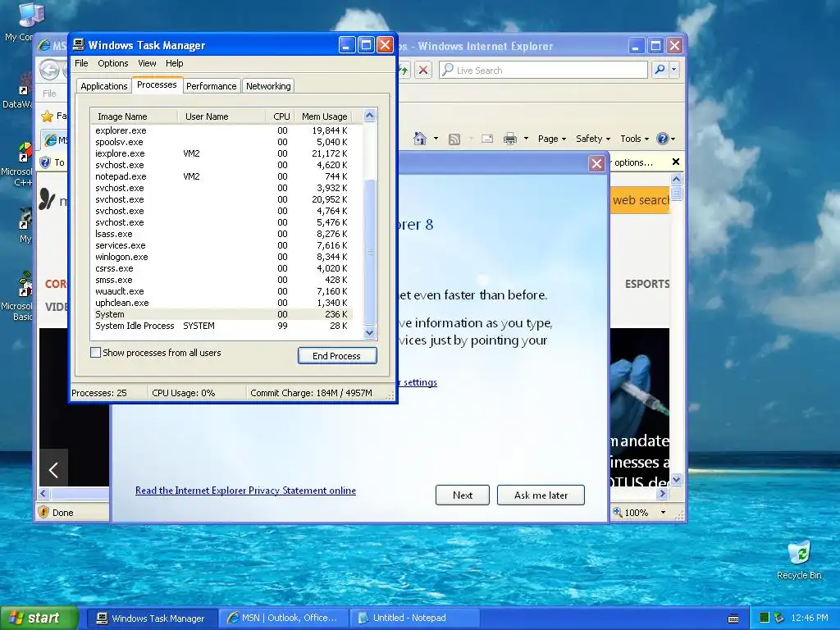Click the green CPU usage tray icon
The height and width of the screenshot is (630, 840).
pyautogui.click(x=765, y=618)
